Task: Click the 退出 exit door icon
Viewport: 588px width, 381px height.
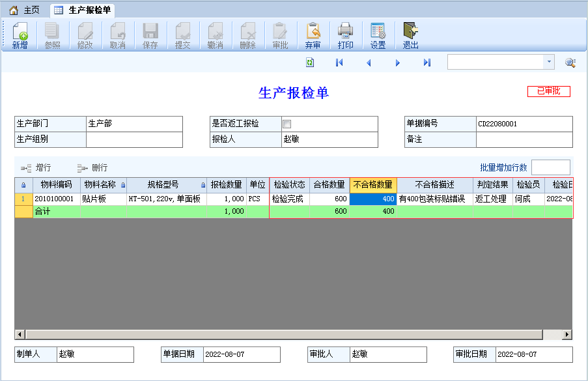Action: (x=411, y=36)
